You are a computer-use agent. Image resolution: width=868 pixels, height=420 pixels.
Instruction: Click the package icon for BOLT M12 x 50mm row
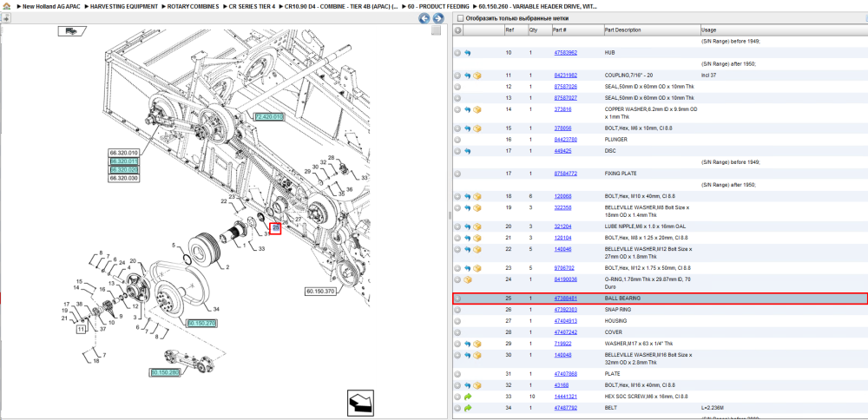(477, 268)
